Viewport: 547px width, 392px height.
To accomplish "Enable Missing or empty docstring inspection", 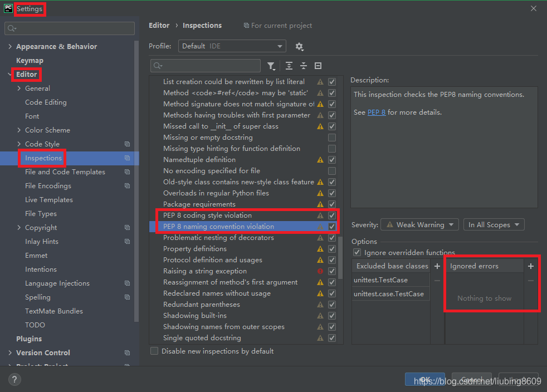I will coord(332,138).
